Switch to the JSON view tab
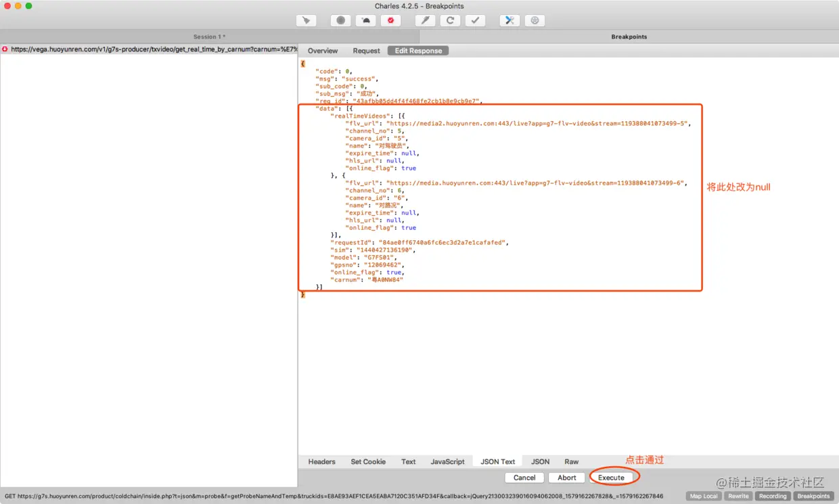The width and height of the screenshot is (839, 504). point(540,461)
